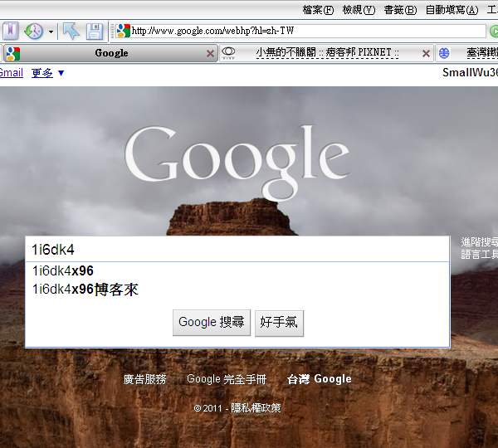Click the Google icon on the first tab
This screenshot has width=498, height=448.
click(13, 53)
